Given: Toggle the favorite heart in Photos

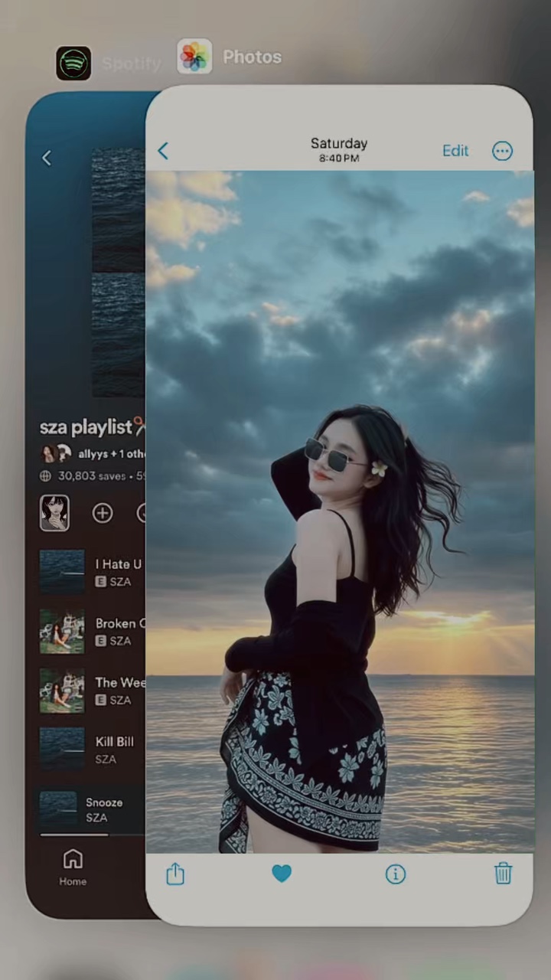Looking at the screenshot, I should [282, 874].
